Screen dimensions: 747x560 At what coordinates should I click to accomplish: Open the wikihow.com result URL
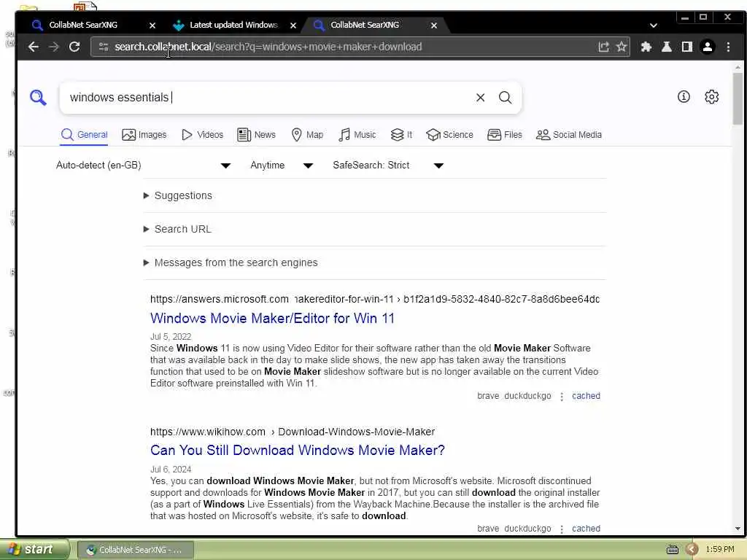point(293,432)
